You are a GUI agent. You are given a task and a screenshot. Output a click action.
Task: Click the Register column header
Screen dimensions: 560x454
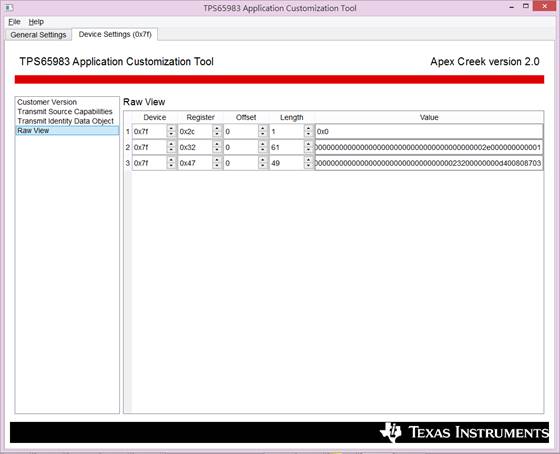pyautogui.click(x=200, y=117)
